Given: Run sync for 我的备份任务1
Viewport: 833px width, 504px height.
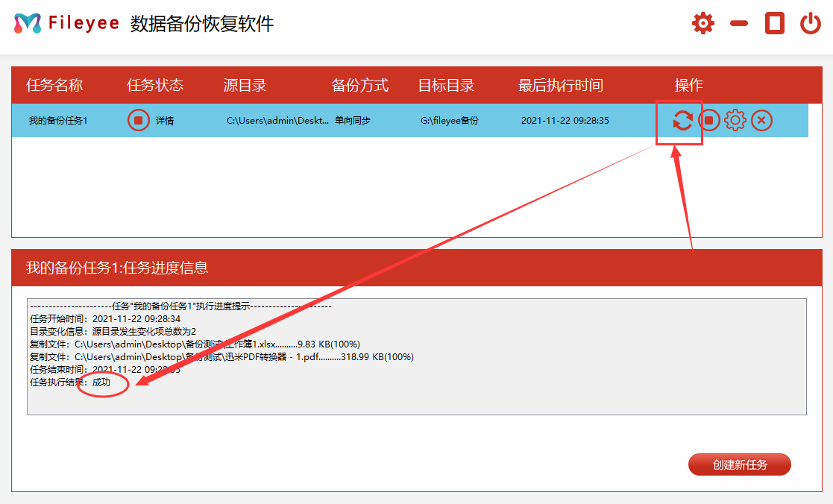Looking at the screenshot, I should [682, 120].
